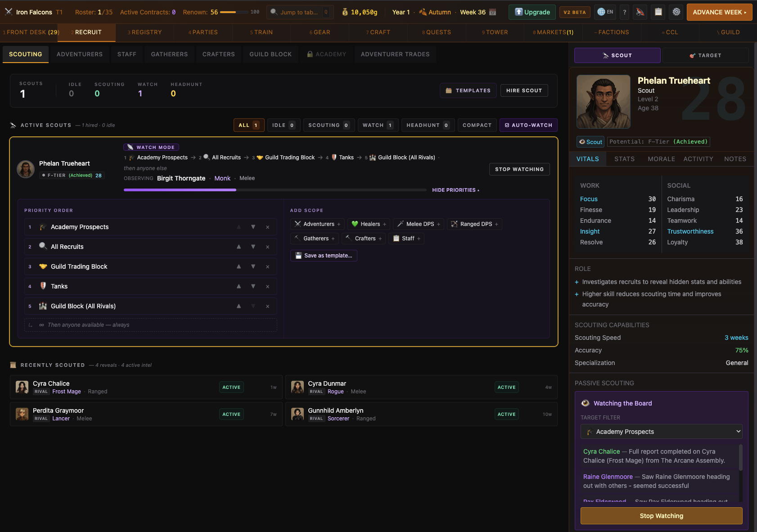Click Phelan Trueheart's small avatar in scout card
The image size is (757, 532).
26,169
